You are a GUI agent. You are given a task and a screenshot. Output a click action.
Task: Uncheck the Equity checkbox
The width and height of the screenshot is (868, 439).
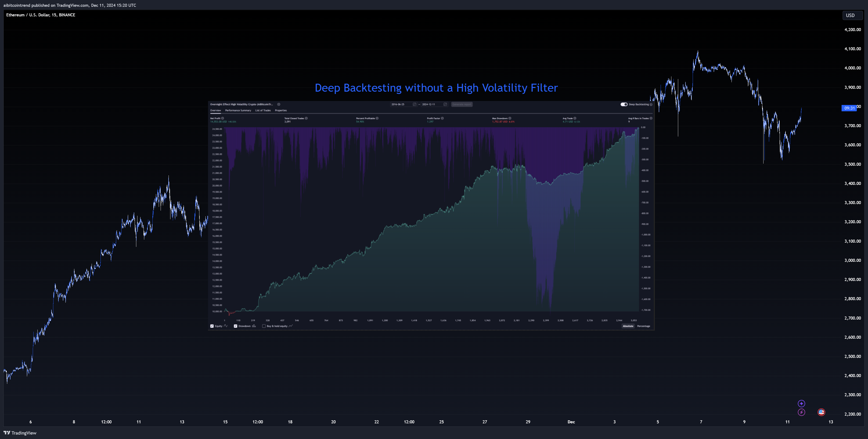pyautogui.click(x=212, y=326)
